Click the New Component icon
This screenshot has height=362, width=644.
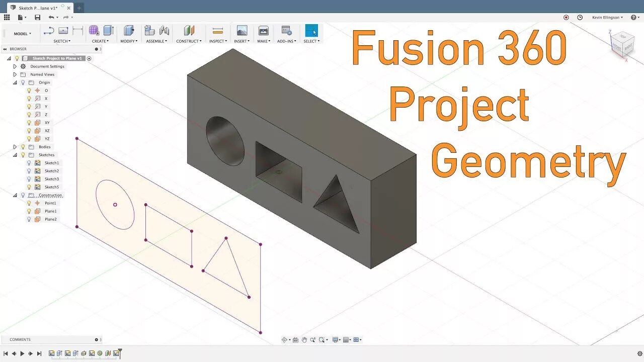pyautogui.click(x=149, y=31)
